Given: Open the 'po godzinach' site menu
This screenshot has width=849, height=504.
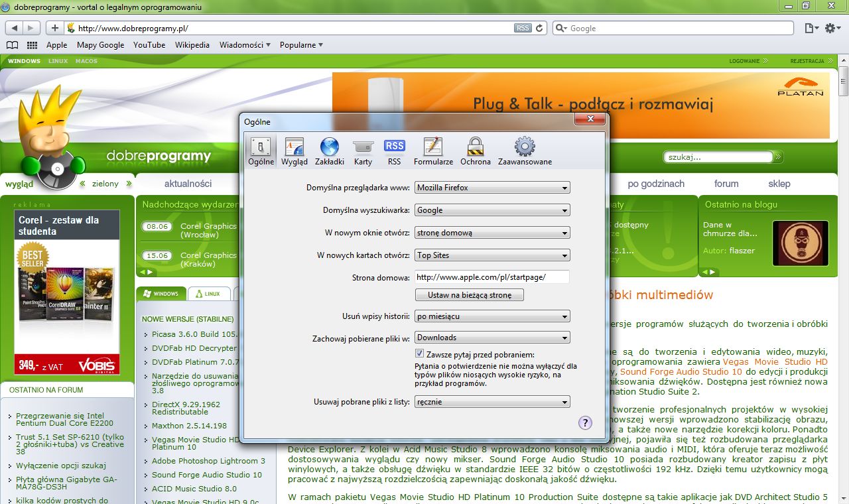Looking at the screenshot, I should pyautogui.click(x=656, y=184).
